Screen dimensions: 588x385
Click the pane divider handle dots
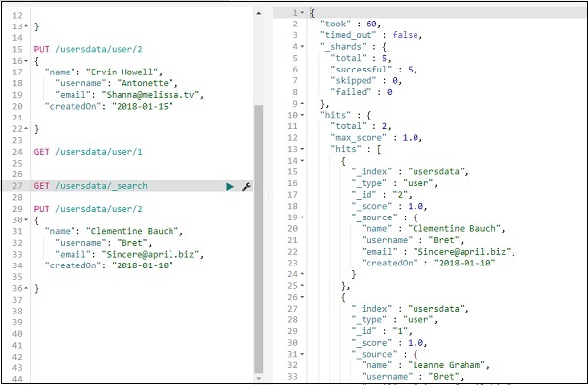[x=269, y=196]
